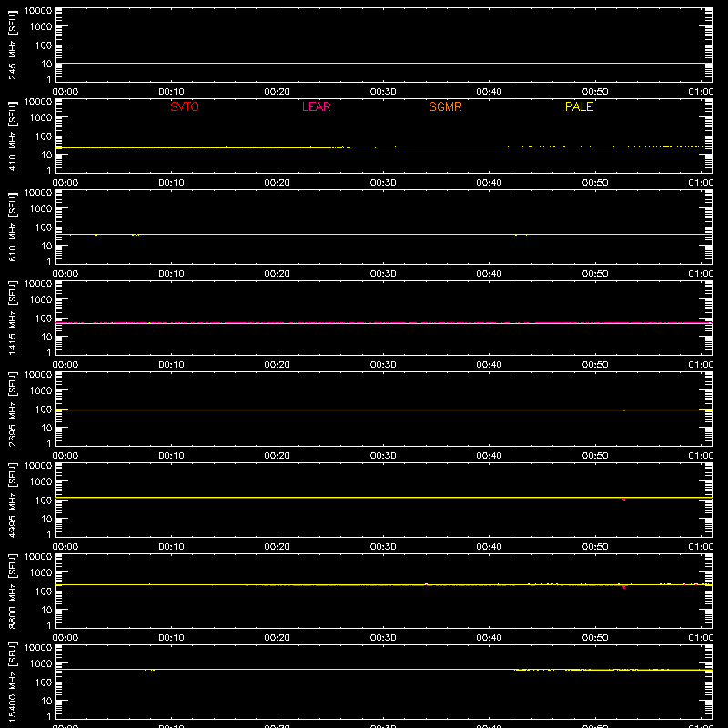Select the 610 MHz [SFU] axis title

(12, 227)
